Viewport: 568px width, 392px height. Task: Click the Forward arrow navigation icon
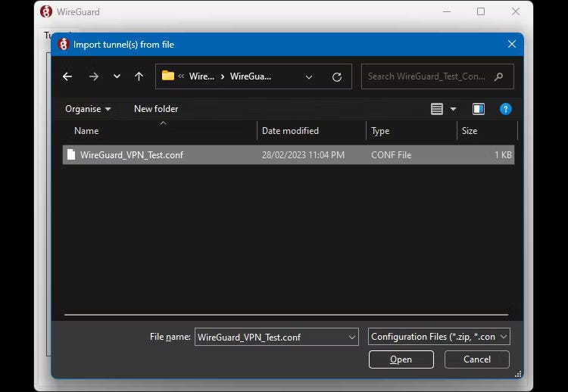click(x=93, y=76)
